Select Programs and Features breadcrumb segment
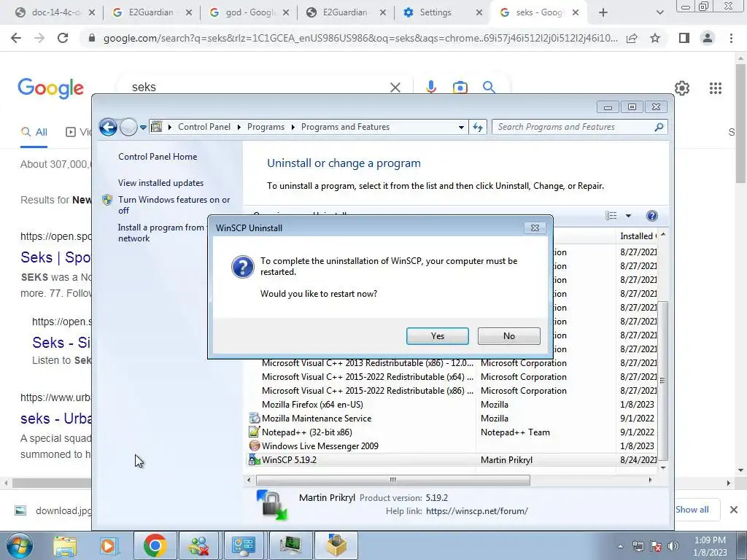747x560 pixels. point(345,127)
